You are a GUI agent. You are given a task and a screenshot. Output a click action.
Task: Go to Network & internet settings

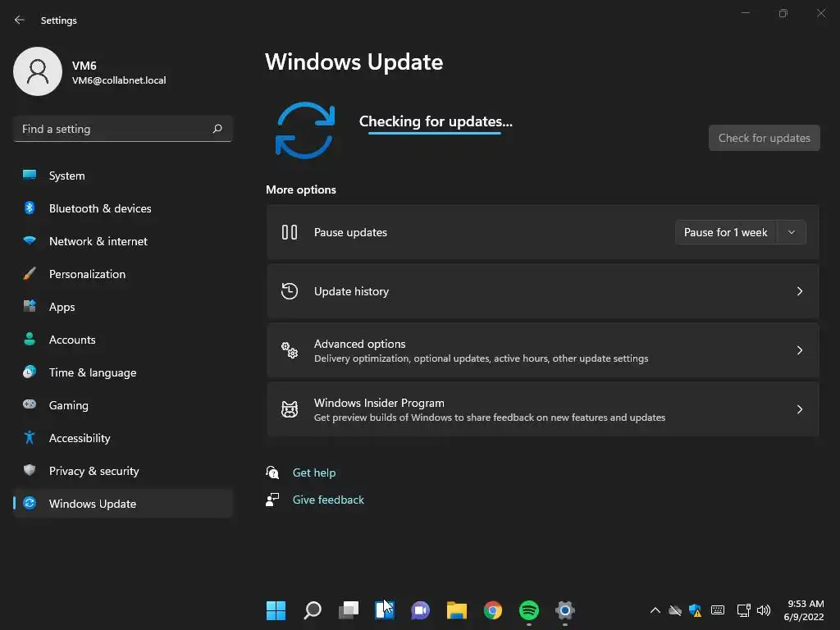[x=123, y=241]
